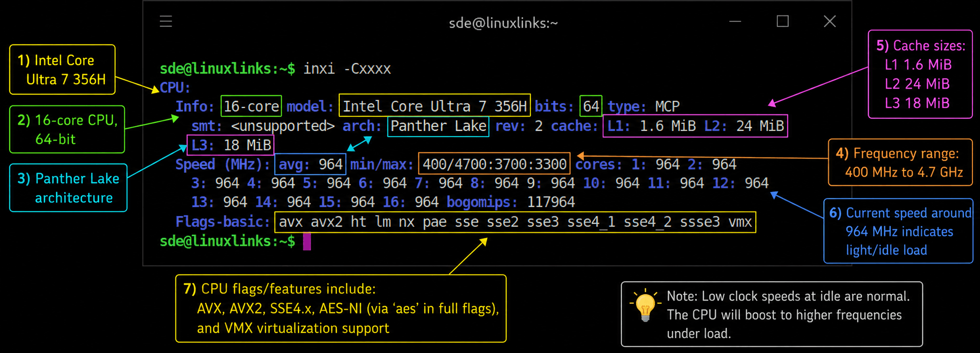
Task: Click 'Panther Lake' in the terminal output
Action: [x=438, y=126]
